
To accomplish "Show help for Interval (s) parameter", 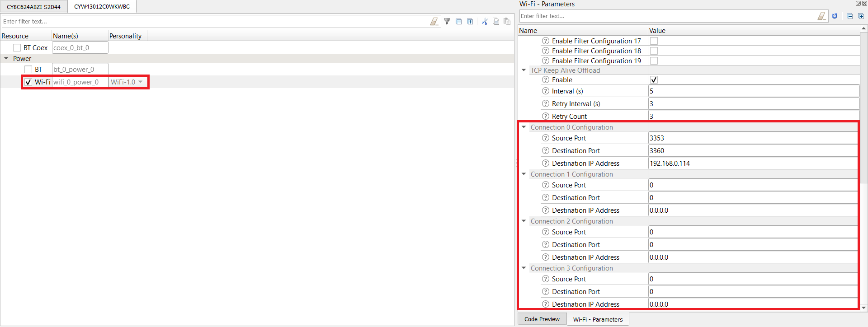I will click(546, 91).
